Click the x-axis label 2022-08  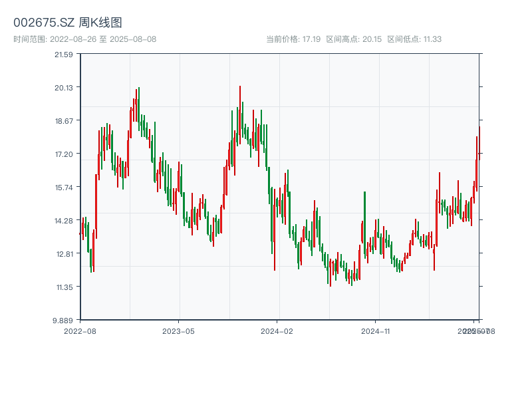click(x=80, y=331)
